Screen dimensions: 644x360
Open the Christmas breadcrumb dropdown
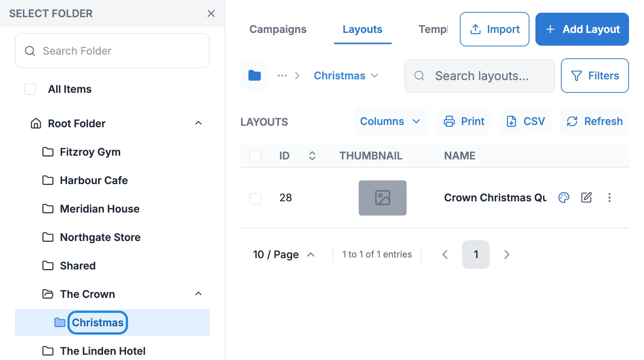pyautogui.click(x=346, y=76)
